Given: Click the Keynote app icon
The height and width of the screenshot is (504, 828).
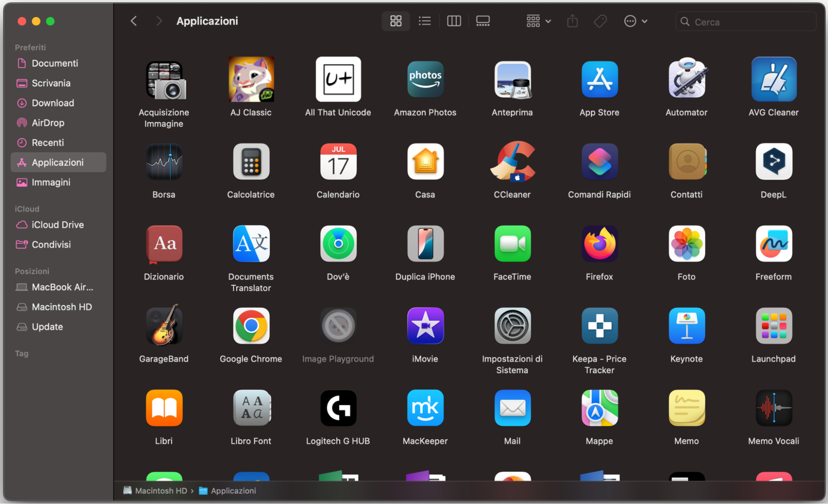Looking at the screenshot, I should 686,326.
